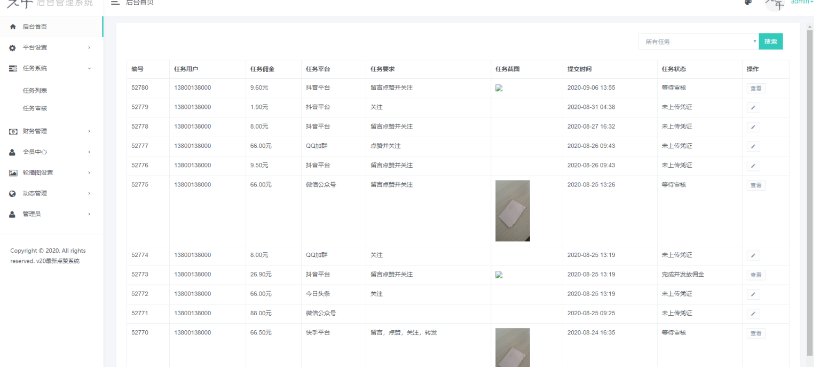Open the 所有任务 filter dropdown
Screen dimensions: 814x367
click(x=698, y=42)
